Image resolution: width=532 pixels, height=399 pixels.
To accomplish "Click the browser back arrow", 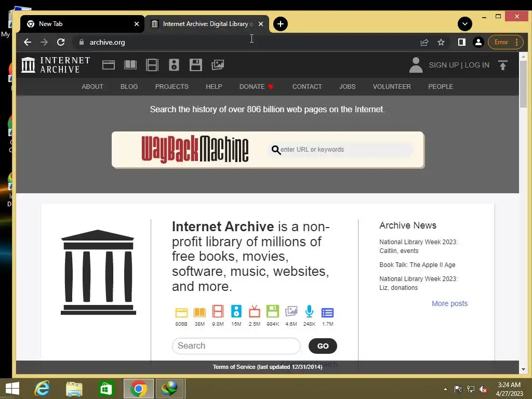I will click(28, 42).
